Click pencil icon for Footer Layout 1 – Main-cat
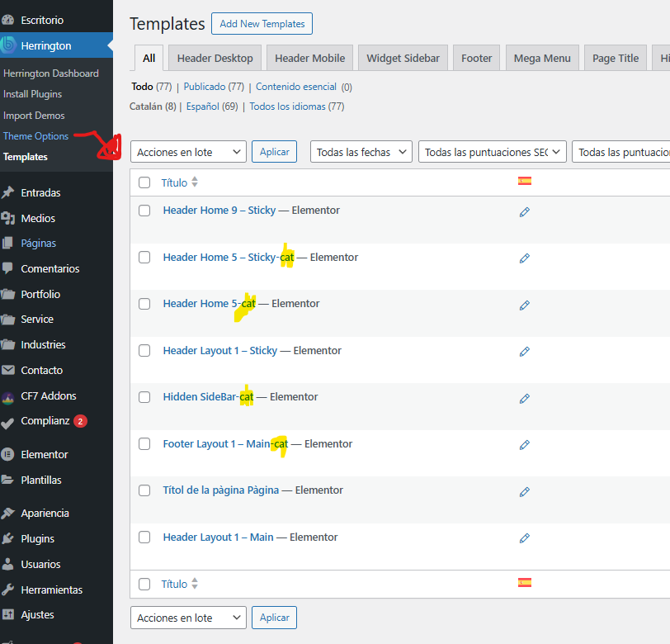 (524, 445)
